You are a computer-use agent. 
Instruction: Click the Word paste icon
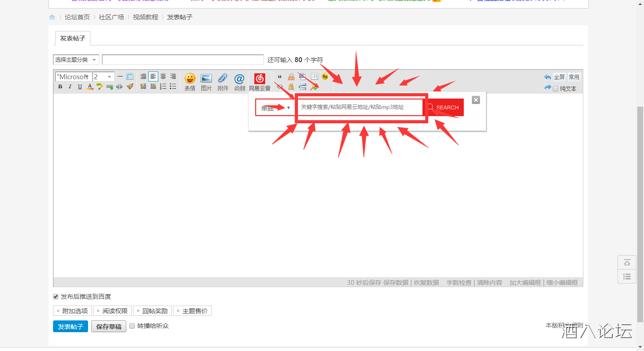(x=302, y=76)
